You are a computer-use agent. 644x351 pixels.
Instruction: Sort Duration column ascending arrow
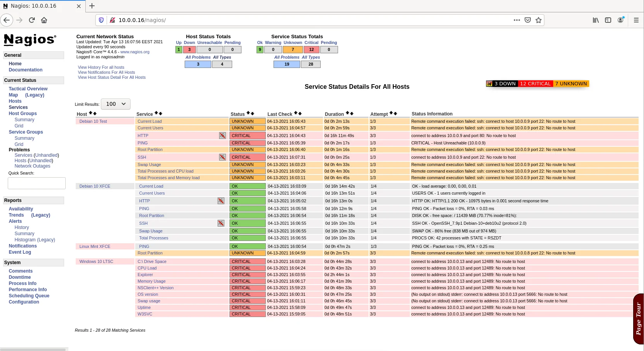click(347, 113)
